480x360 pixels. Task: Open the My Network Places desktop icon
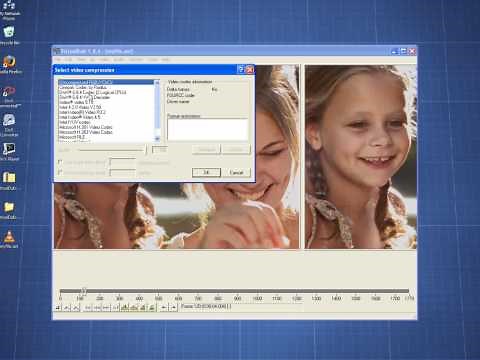(9, 6)
